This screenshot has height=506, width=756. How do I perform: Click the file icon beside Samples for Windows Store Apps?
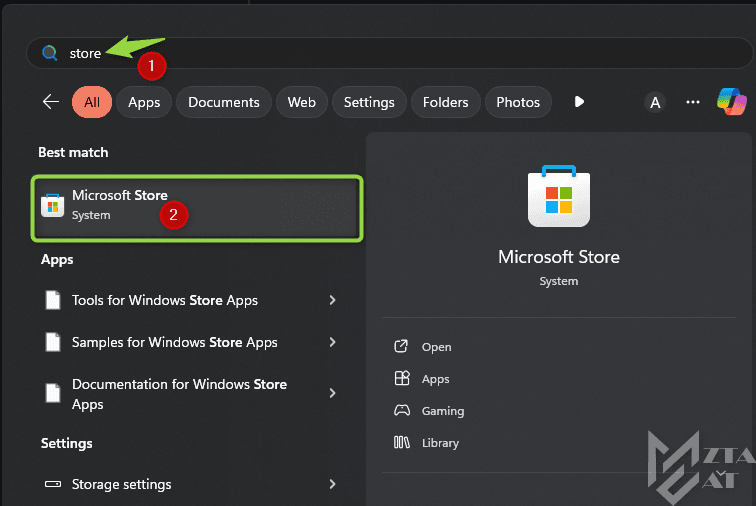click(x=53, y=342)
